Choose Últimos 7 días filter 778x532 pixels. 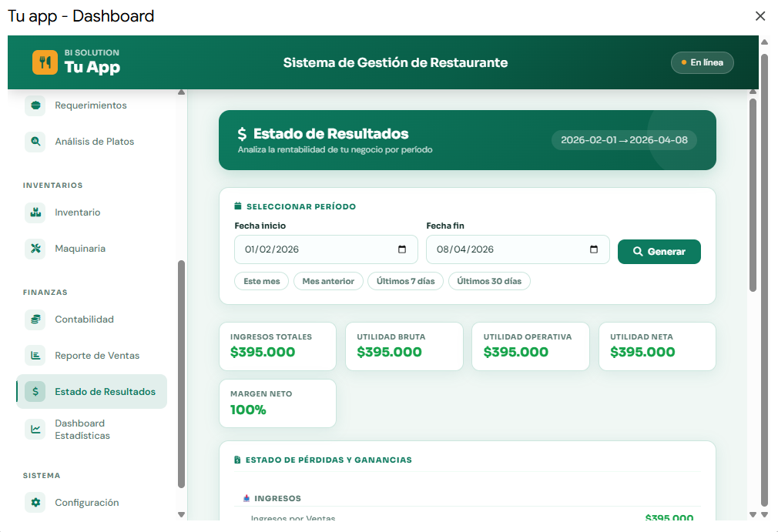tap(405, 281)
